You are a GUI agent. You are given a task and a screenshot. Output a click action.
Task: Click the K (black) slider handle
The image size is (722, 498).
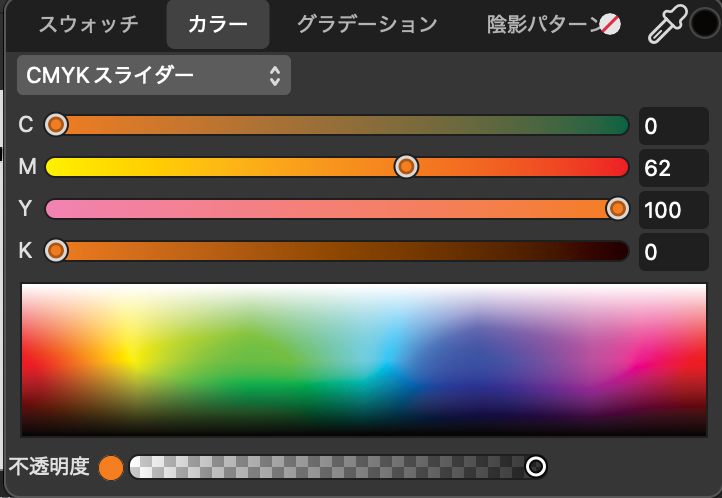coord(57,250)
